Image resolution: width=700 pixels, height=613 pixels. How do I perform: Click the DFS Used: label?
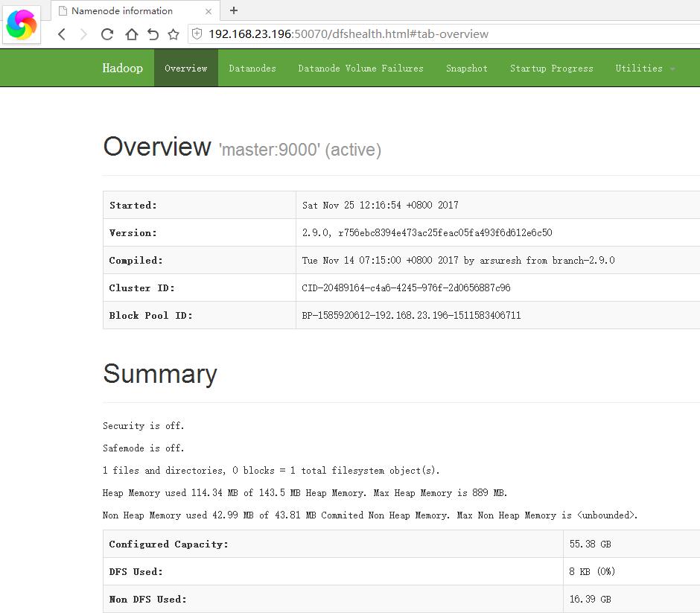(x=136, y=571)
